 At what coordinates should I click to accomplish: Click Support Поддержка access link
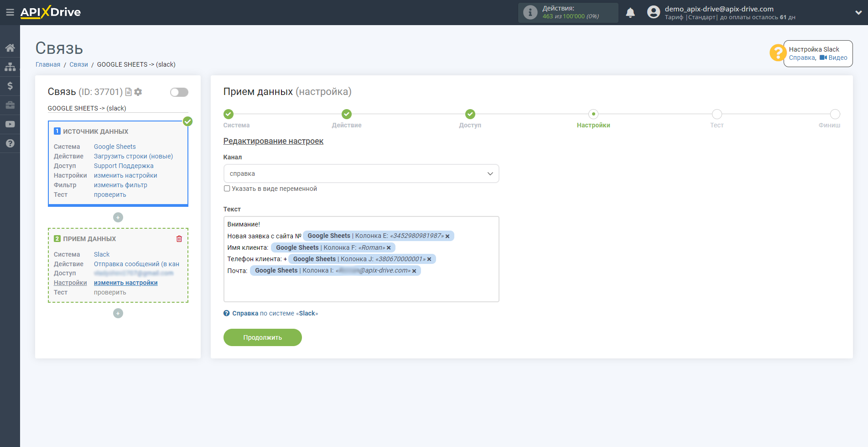[x=124, y=166]
